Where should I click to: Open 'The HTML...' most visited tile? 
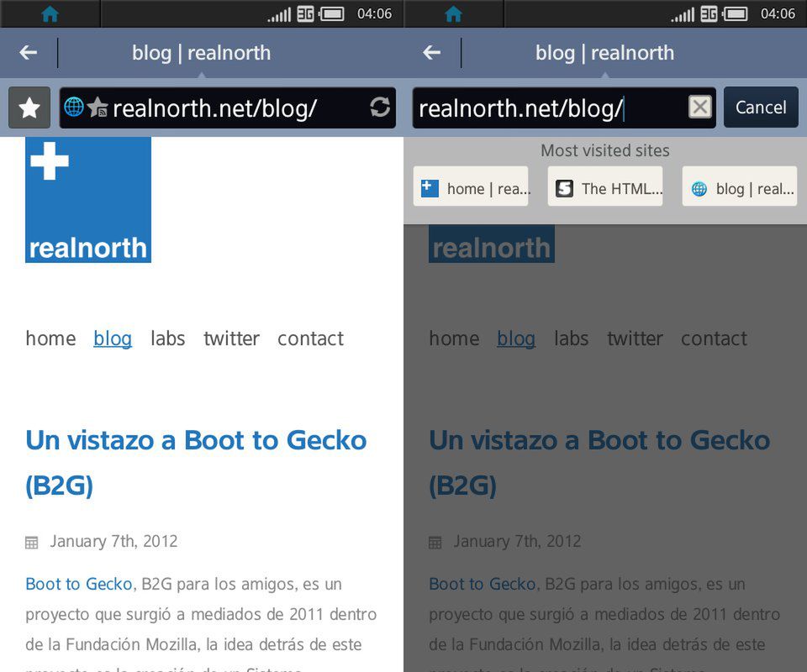(605, 186)
